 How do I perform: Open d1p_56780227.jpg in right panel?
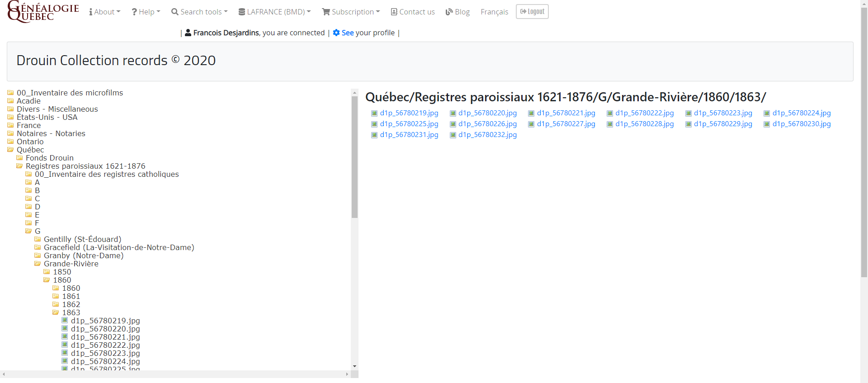pyautogui.click(x=566, y=124)
